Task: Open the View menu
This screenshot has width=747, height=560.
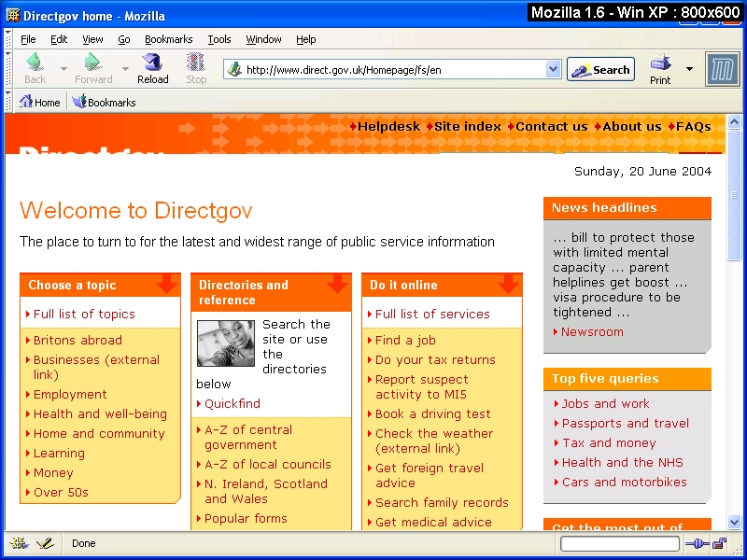Action: 92,39
